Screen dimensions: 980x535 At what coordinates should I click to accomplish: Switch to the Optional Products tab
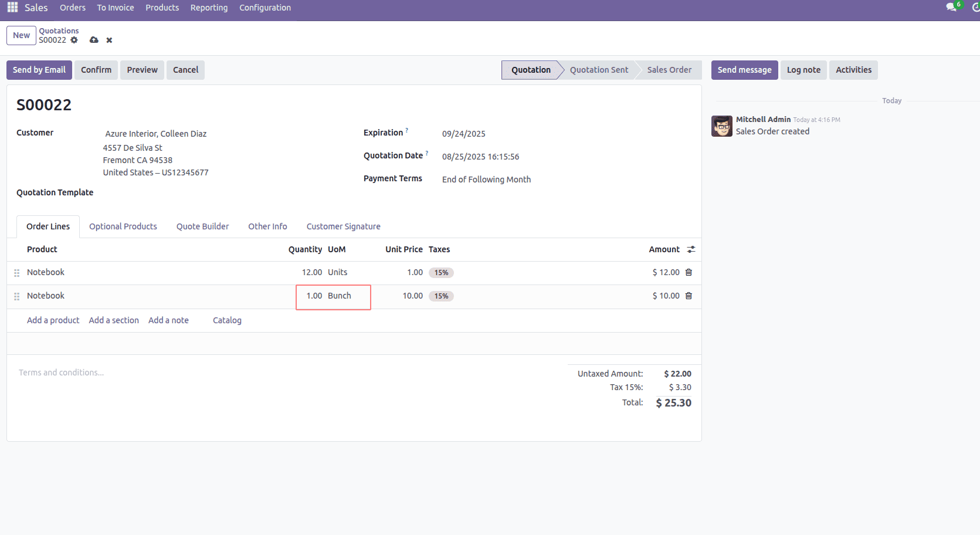click(123, 226)
